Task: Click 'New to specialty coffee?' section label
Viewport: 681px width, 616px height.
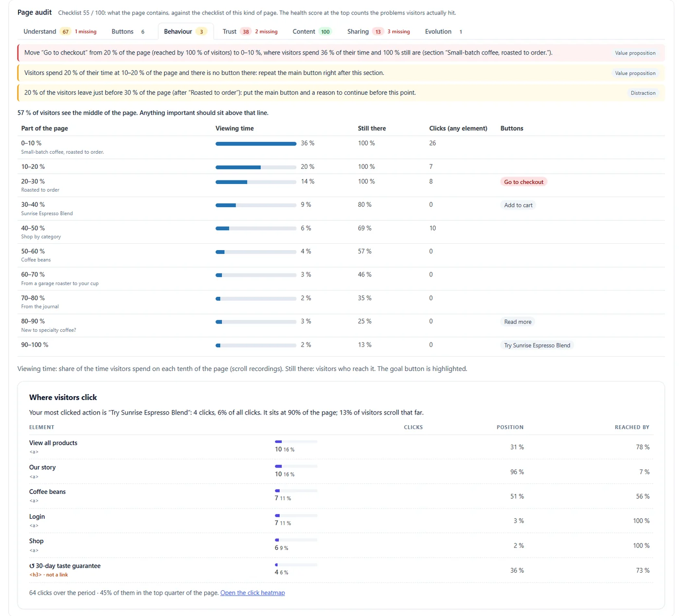Action: click(x=49, y=330)
